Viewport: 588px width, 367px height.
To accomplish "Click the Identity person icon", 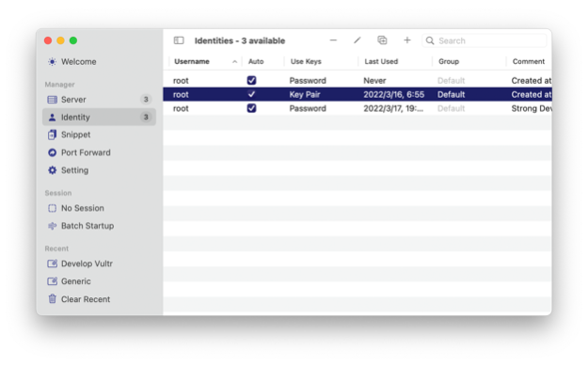I will 52,117.
